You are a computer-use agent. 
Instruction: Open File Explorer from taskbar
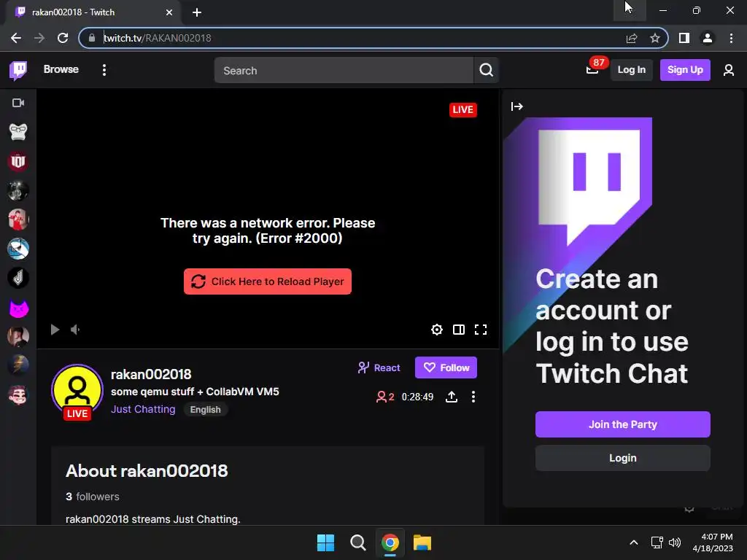tap(422, 542)
